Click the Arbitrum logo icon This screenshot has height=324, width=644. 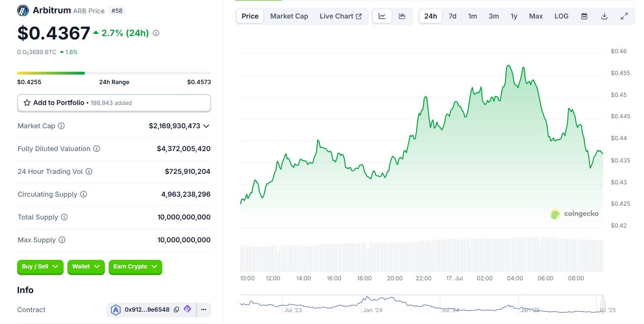23,10
